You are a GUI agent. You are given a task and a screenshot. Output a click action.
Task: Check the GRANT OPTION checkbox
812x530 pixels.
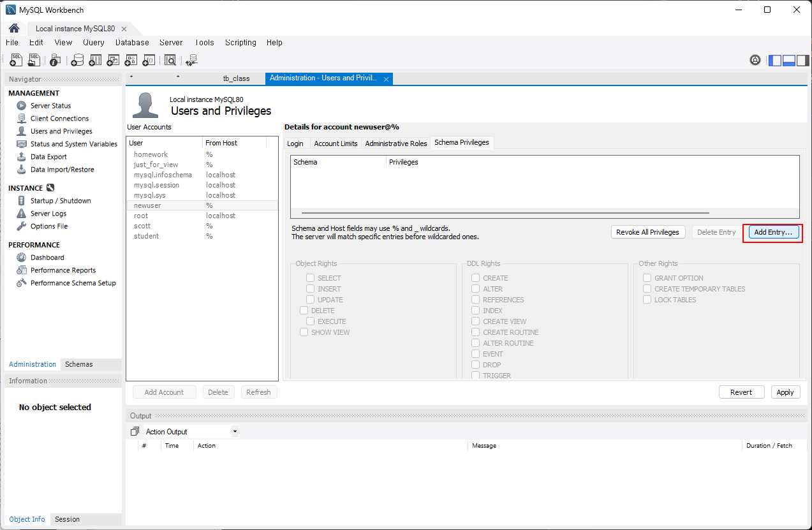pyautogui.click(x=647, y=278)
